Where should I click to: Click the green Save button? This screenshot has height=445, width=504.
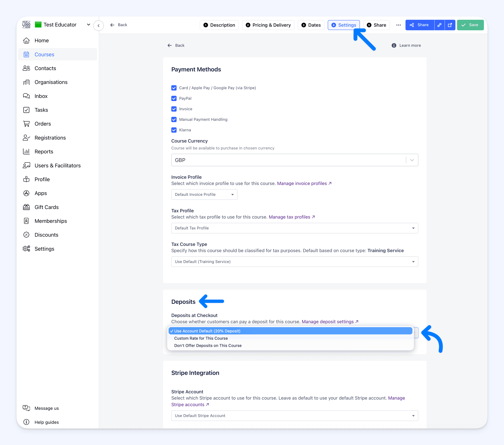(470, 25)
